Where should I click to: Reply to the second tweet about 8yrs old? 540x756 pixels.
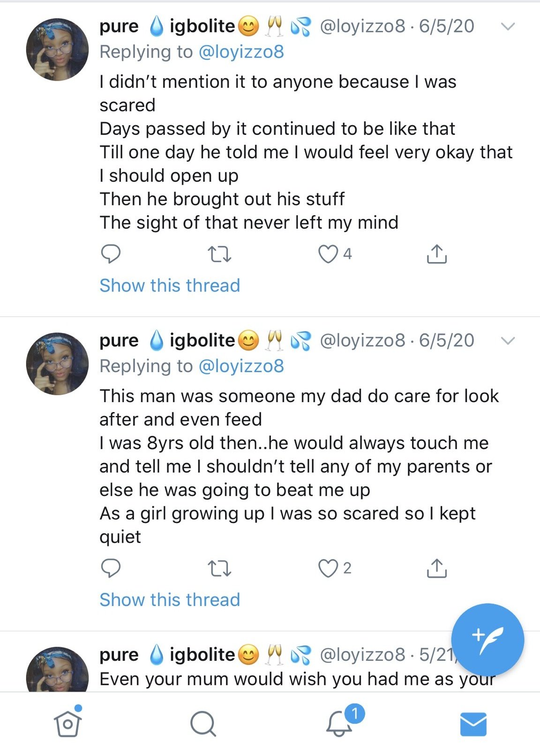pos(111,568)
